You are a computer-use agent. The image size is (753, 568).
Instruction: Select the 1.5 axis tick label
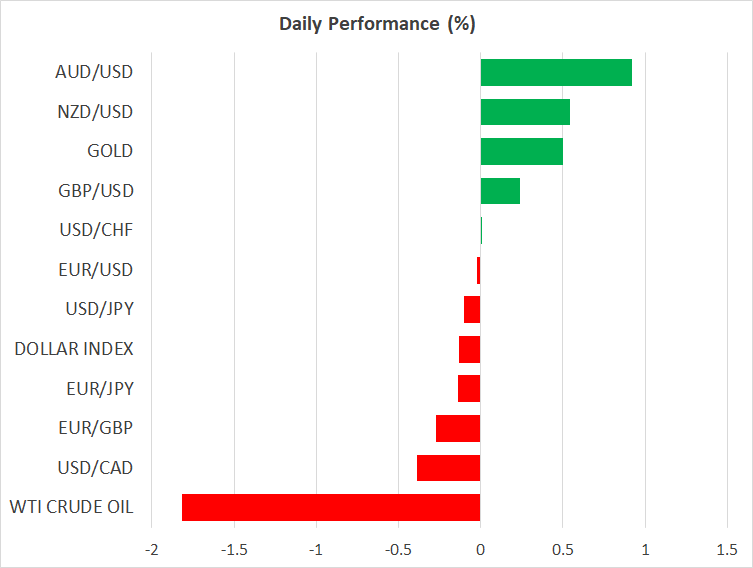pos(727,549)
